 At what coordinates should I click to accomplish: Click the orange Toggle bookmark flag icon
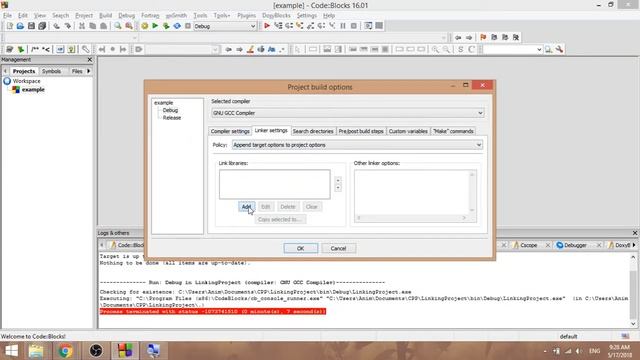click(483, 37)
